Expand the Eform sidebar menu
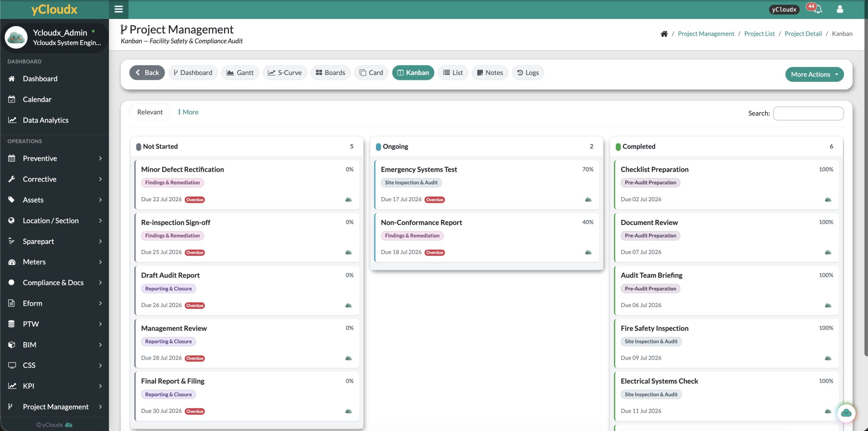This screenshot has height=431, width=868. (x=54, y=303)
